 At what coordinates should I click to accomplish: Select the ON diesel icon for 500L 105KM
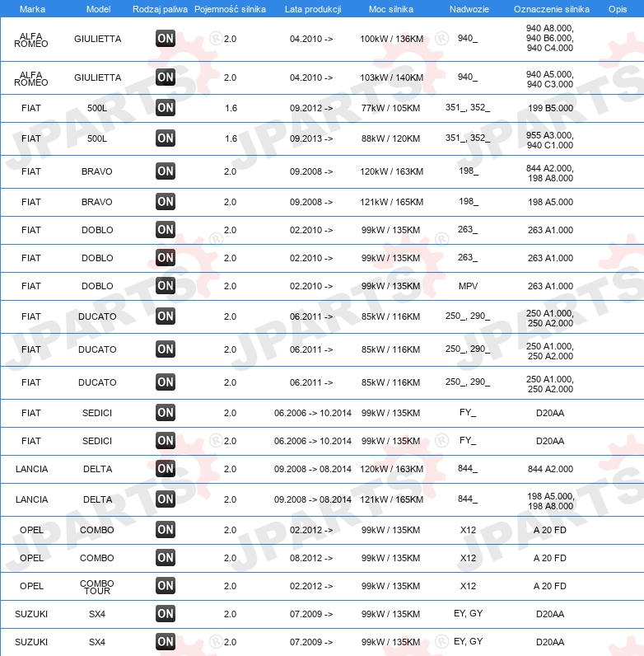coord(166,107)
